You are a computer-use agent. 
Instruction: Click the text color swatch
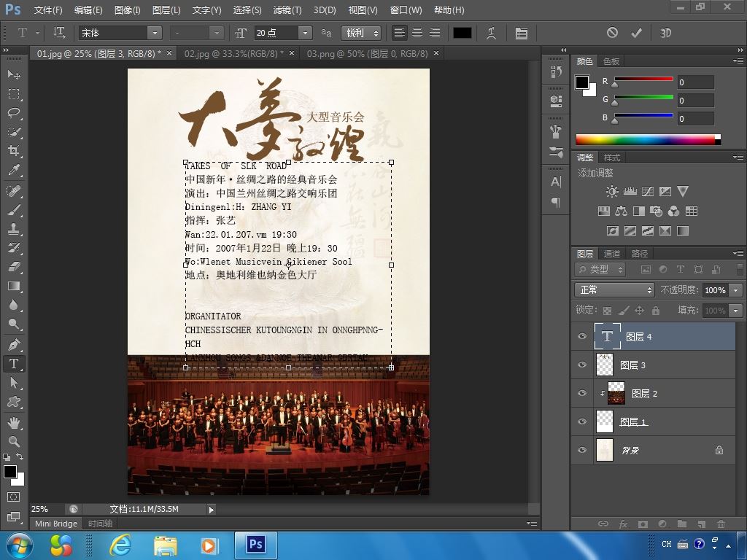coord(462,33)
